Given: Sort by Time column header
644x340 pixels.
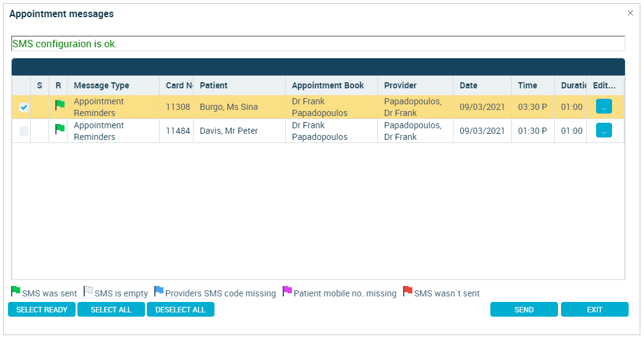Looking at the screenshot, I should [x=533, y=85].
